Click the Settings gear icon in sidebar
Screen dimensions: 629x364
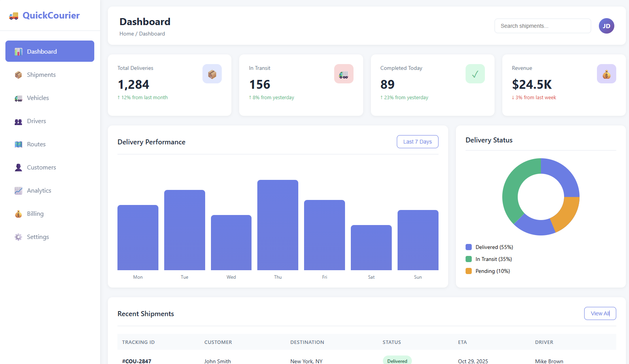tap(18, 237)
